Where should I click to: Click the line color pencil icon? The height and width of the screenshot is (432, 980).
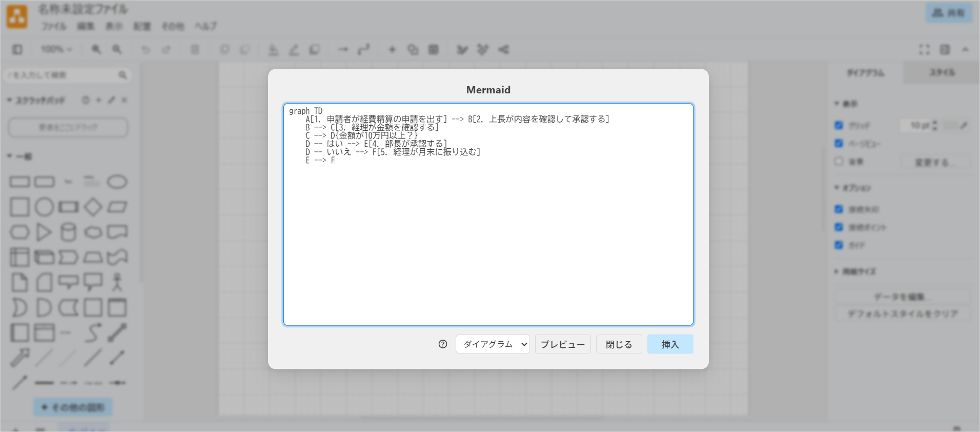tap(294, 50)
